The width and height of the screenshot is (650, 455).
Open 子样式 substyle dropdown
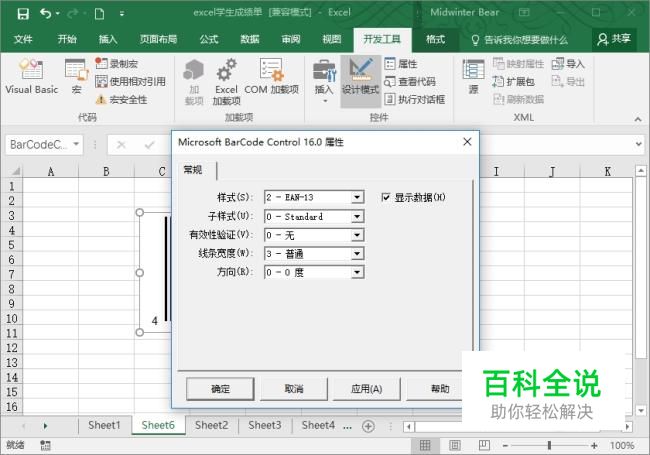click(x=357, y=216)
